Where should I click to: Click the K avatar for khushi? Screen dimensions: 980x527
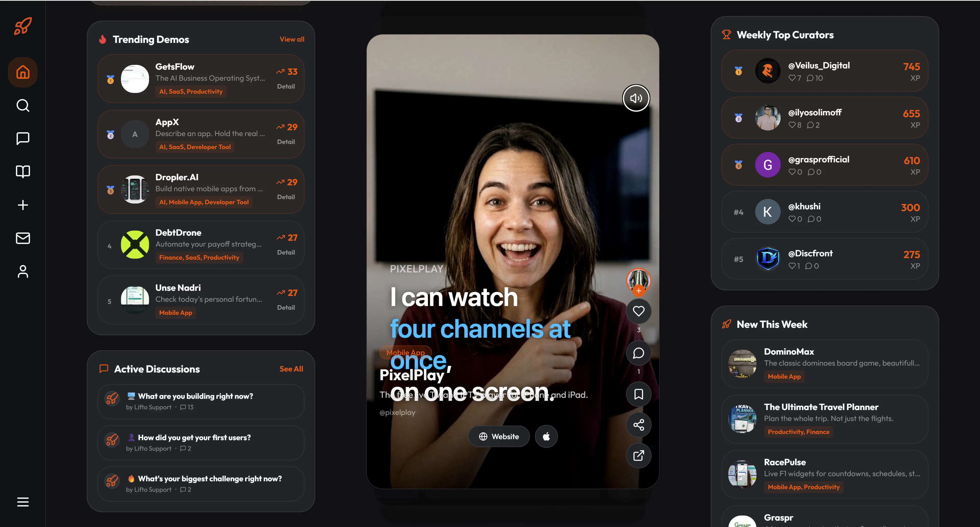click(x=768, y=212)
